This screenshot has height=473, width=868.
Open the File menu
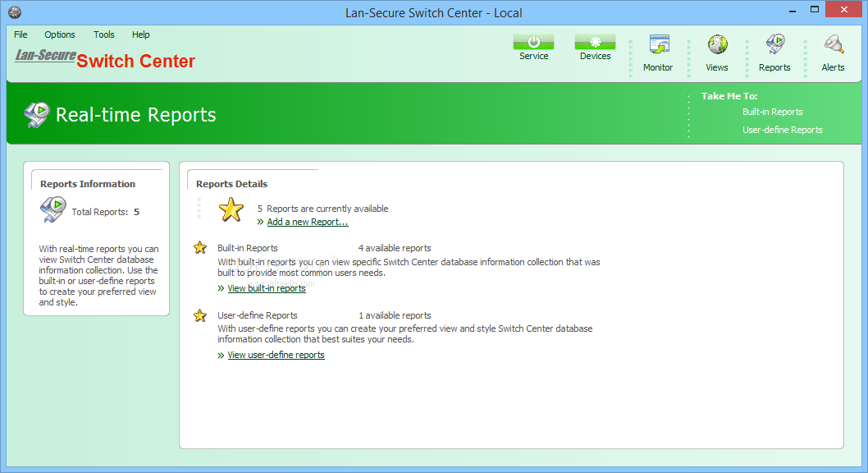[x=21, y=34]
